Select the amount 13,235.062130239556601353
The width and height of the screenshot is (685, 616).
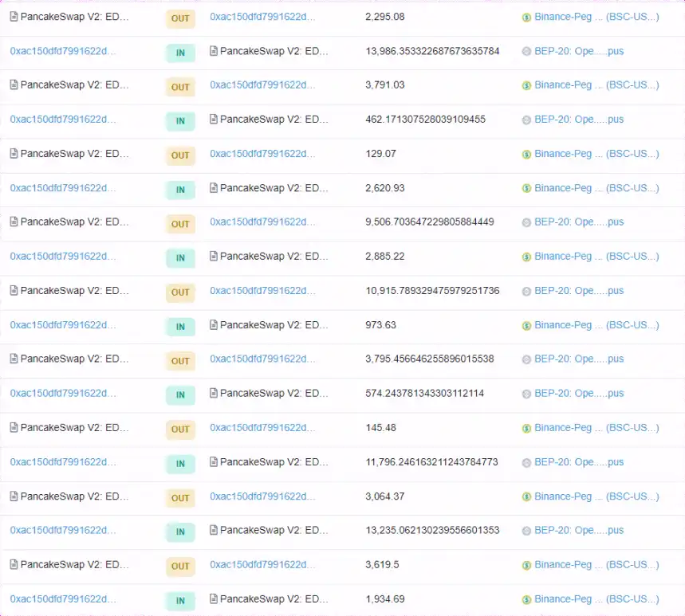432,530
